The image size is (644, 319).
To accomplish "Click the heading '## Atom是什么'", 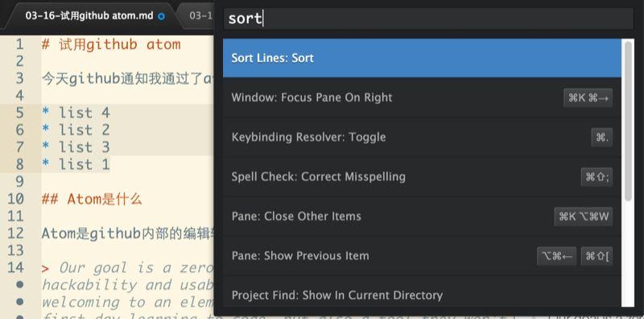I will [92, 199].
